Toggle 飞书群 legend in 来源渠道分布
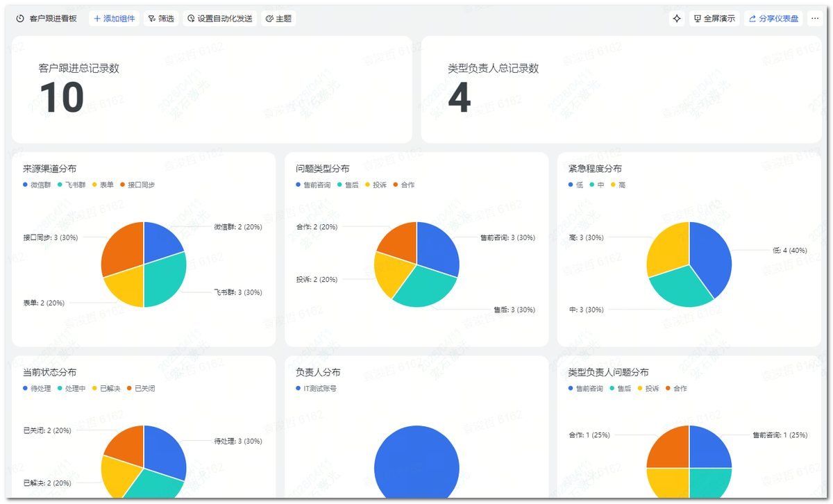Viewport: 833px width, 504px height. [x=71, y=185]
